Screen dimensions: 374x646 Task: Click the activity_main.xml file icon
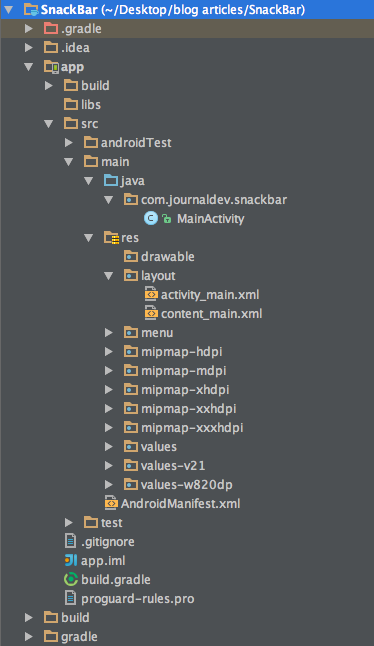coord(151,294)
